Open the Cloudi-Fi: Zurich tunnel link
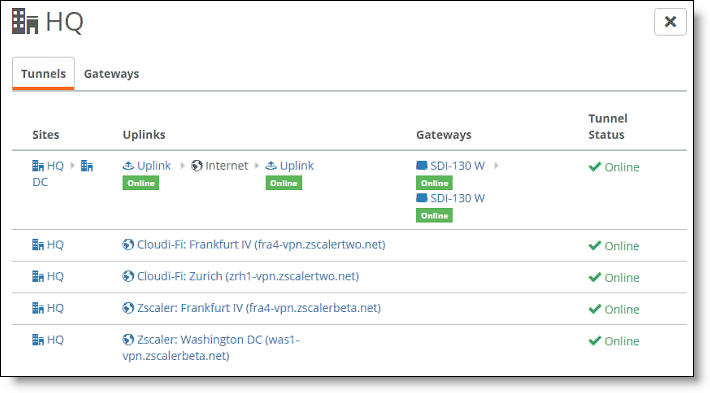This screenshot has width=710, height=393. pyautogui.click(x=248, y=276)
